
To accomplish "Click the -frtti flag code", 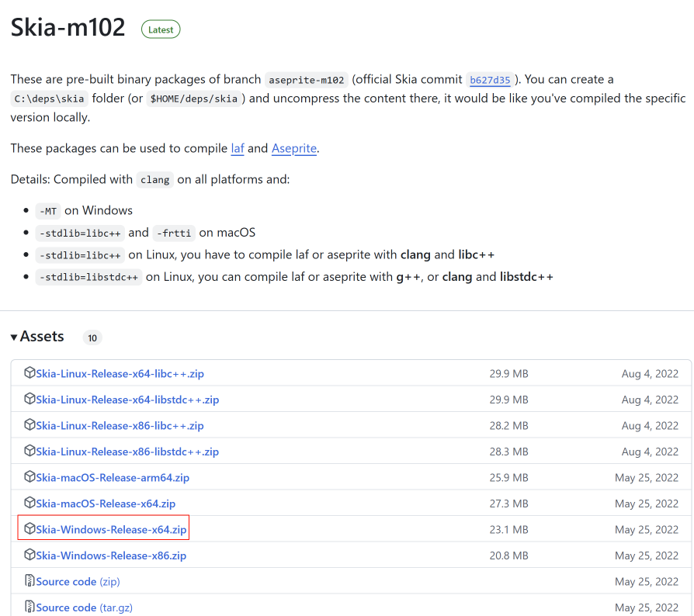I will tap(174, 233).
